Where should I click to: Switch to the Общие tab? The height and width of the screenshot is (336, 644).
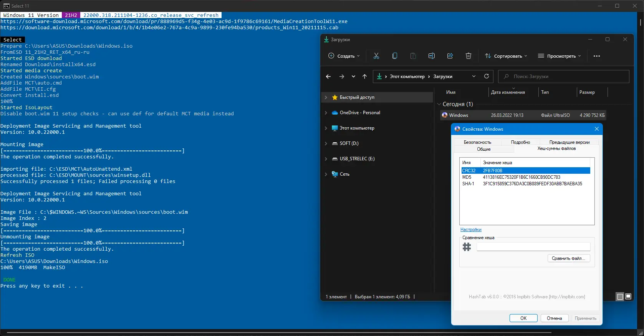pos(484,149)
